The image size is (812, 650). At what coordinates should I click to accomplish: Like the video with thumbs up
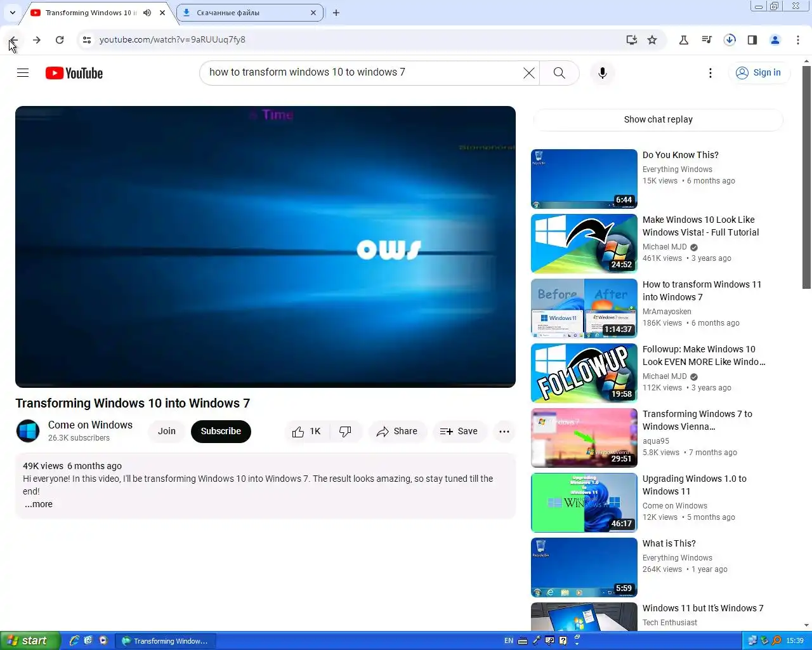coord(307,432)
